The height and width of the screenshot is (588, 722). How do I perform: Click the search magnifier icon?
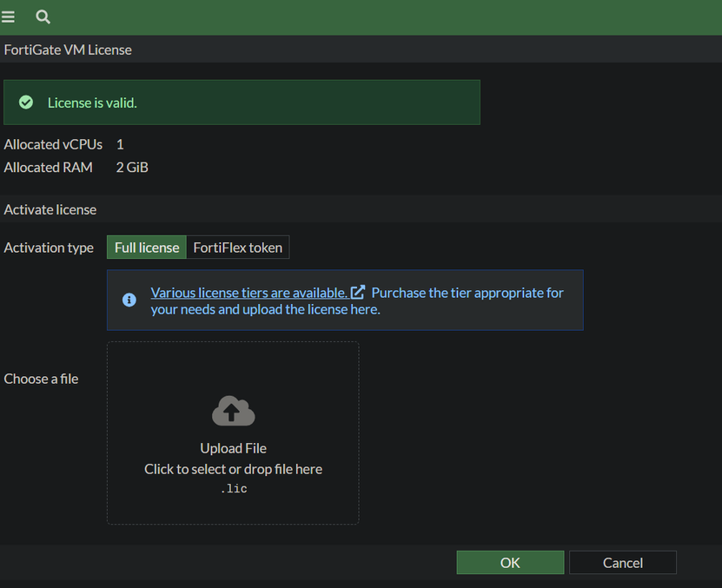click(x=43, y=17)
